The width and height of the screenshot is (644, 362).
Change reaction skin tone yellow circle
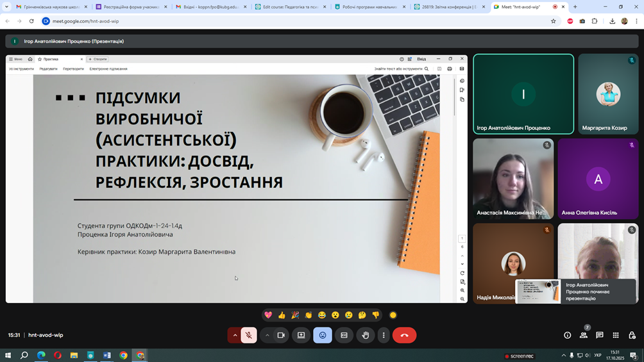[393, 315]
